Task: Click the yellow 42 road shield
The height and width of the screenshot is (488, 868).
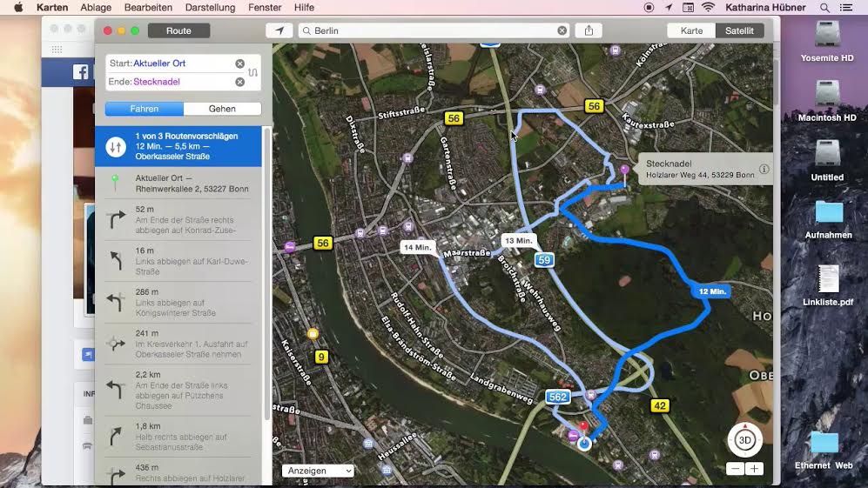Action: tap(659, 405)
